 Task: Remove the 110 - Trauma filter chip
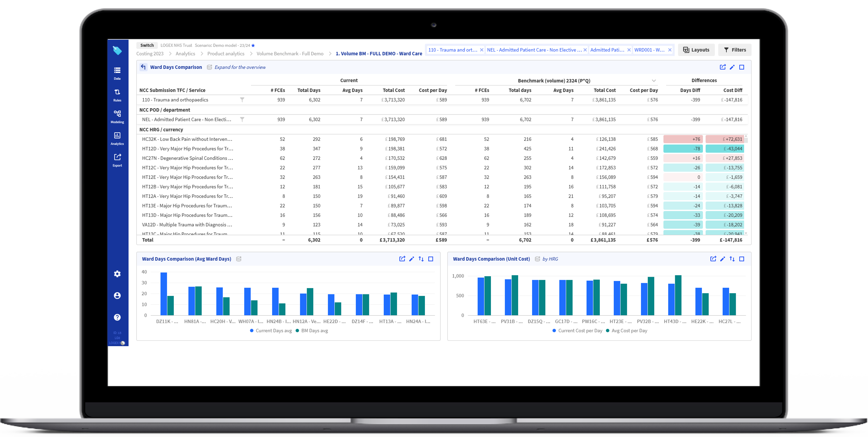(x=481, y=50)
